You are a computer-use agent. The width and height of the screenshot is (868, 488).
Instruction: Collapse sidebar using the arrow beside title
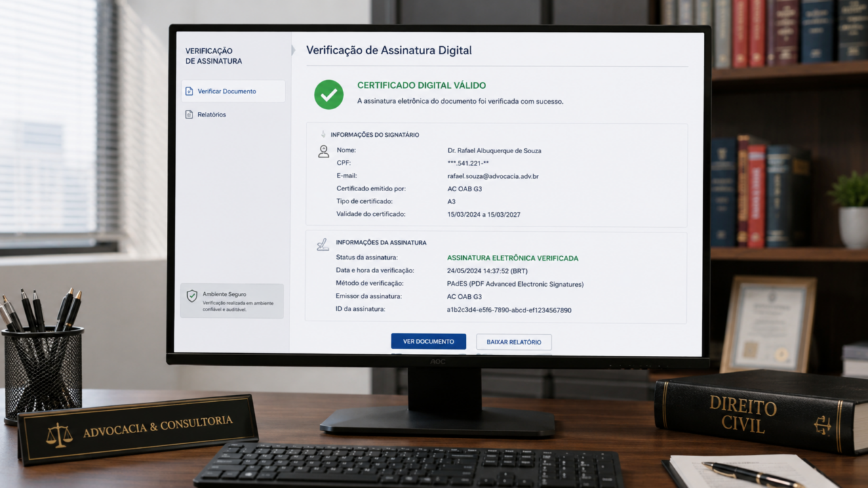point(294,50)
